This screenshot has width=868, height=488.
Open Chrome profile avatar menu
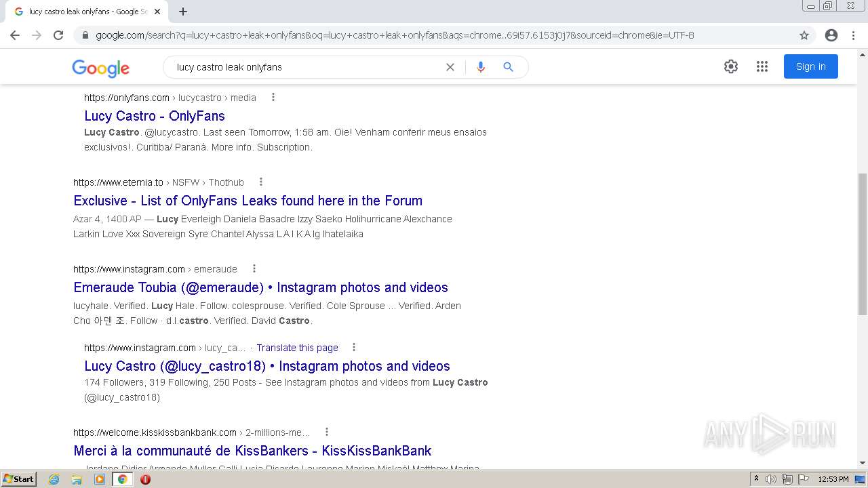coord(831,35)
